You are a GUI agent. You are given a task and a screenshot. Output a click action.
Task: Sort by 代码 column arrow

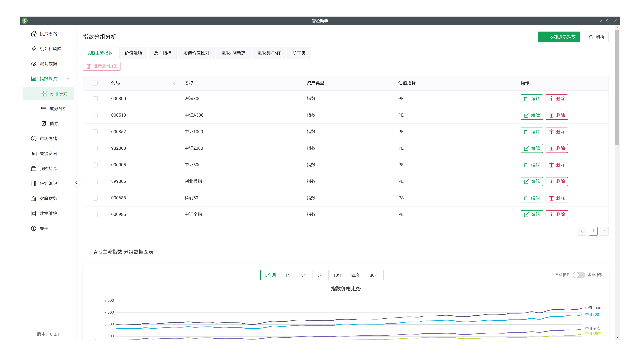175,83
